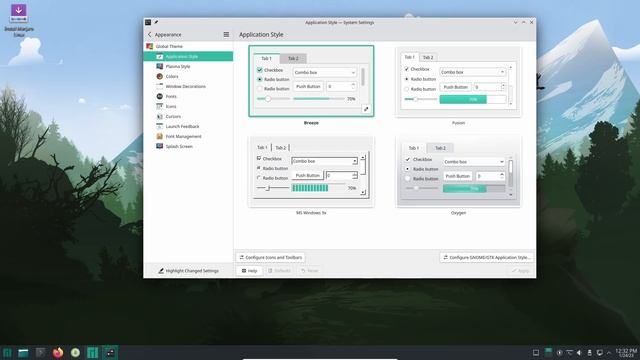This screenshot has height=360, width=640.
Task: Open the file manager from the taskbar
Action: point(23,353)
